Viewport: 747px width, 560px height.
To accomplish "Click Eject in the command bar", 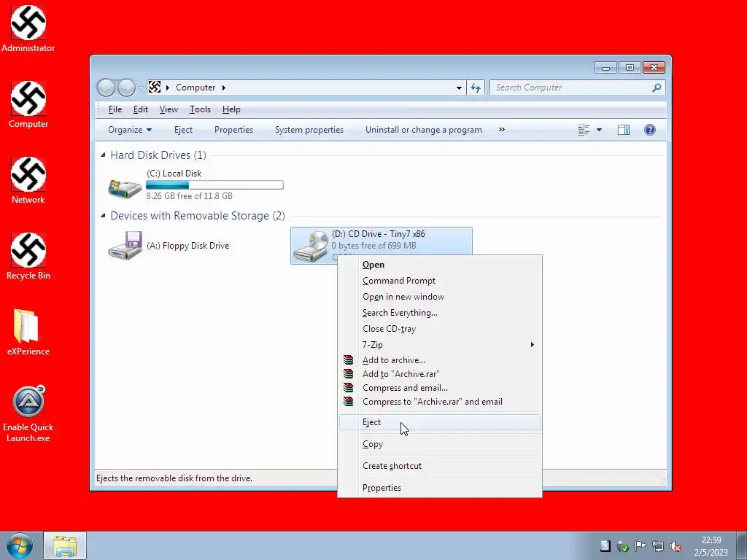I will [x=183, y=130].
